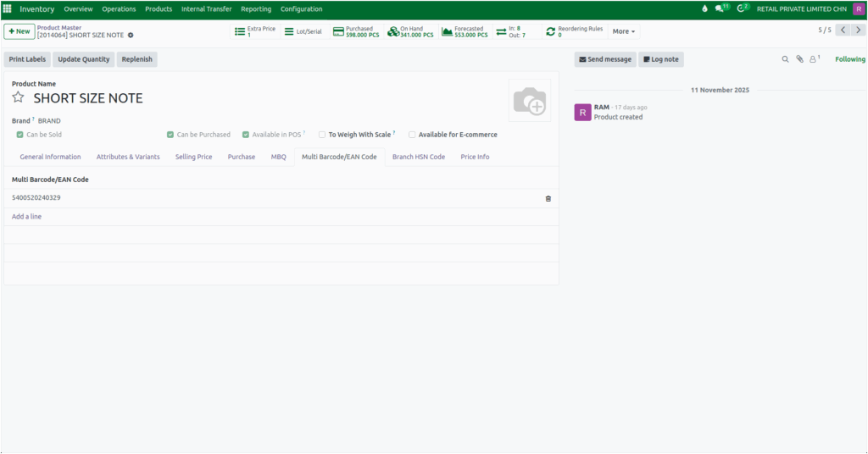This screenshot has width=868, height=454.
Task: Open the Configuration menu
Action: pos(301,8)
